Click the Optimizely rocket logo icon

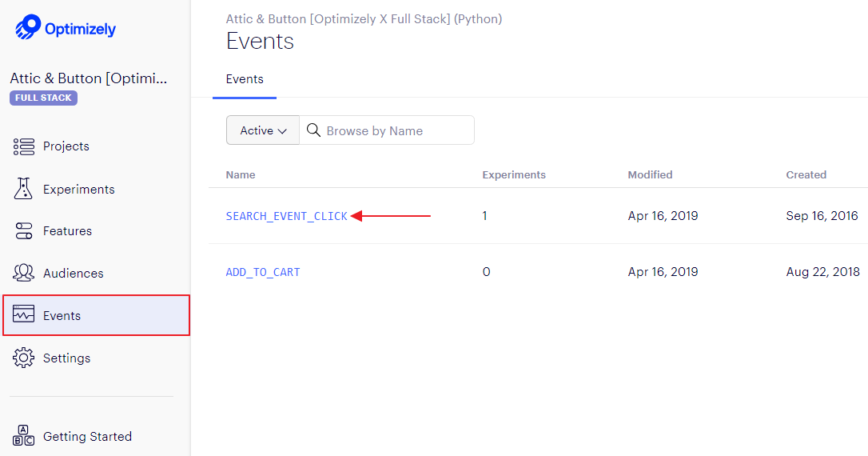[x=28, y=27]
